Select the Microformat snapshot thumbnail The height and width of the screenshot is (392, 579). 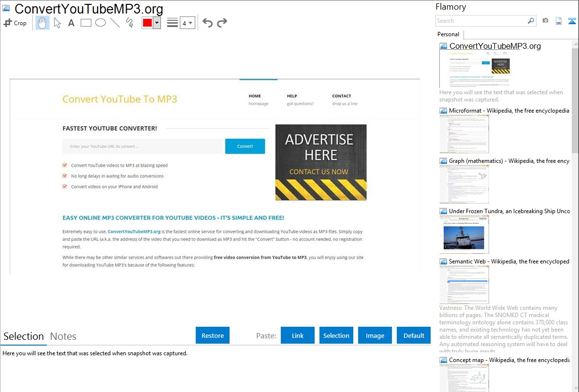[464, 134]
